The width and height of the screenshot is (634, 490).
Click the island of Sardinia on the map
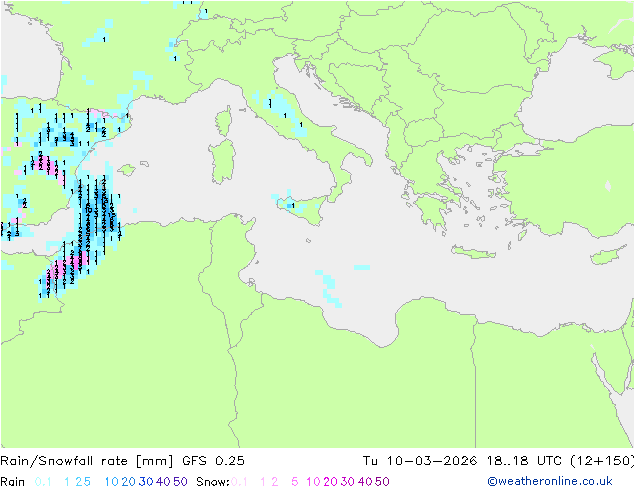point(223,161)
